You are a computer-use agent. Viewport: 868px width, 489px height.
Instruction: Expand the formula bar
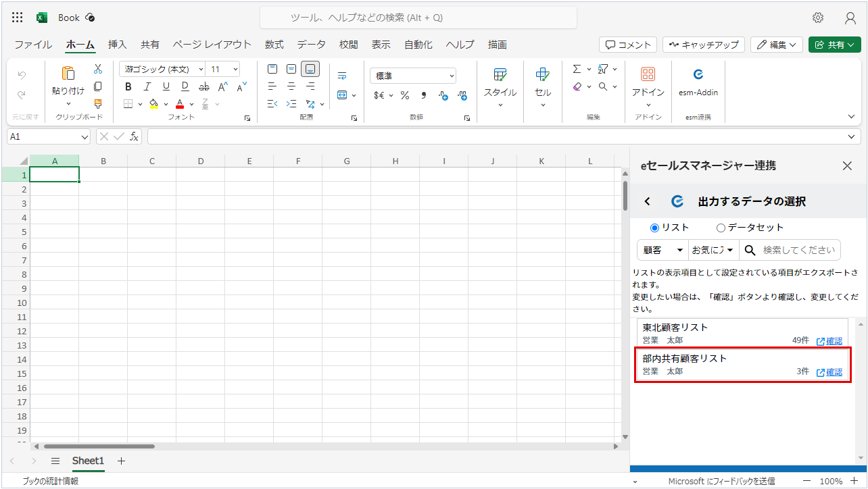pyautogui.click(x=853, y=136)
